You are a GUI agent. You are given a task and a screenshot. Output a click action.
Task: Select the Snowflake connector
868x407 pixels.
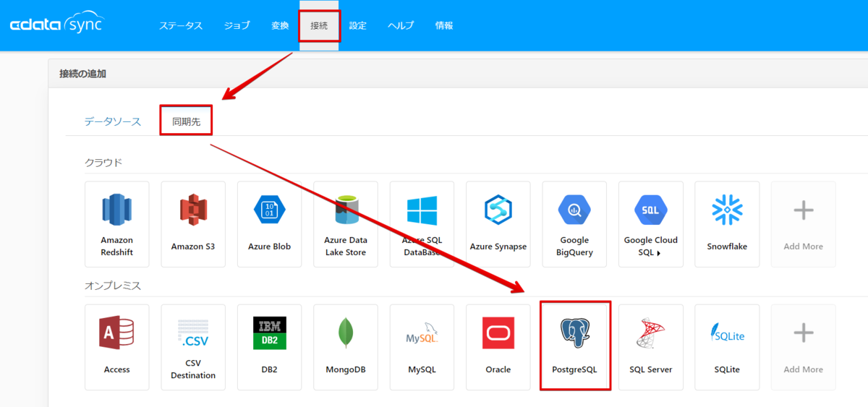pyautogui.click(x=727, y=224)
